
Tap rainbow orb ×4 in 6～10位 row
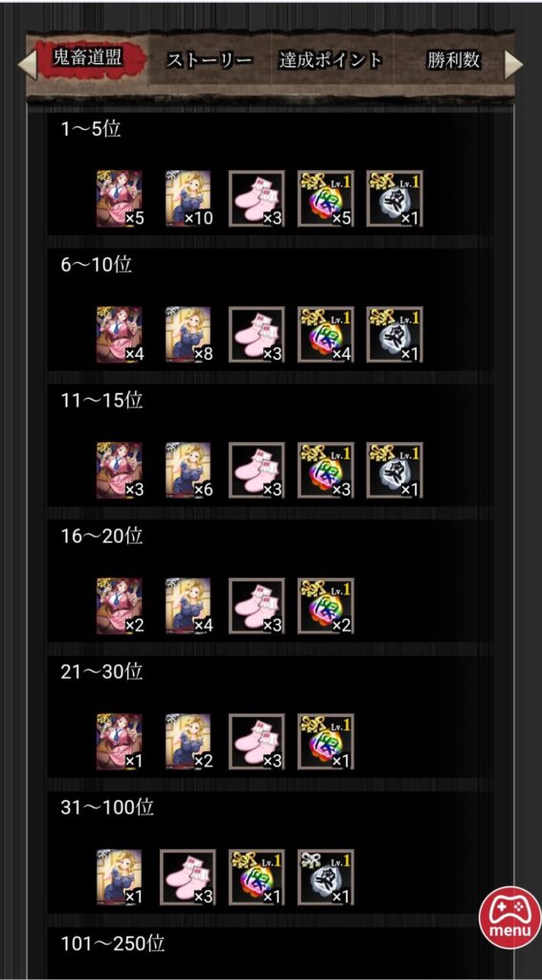click(326, 334)
